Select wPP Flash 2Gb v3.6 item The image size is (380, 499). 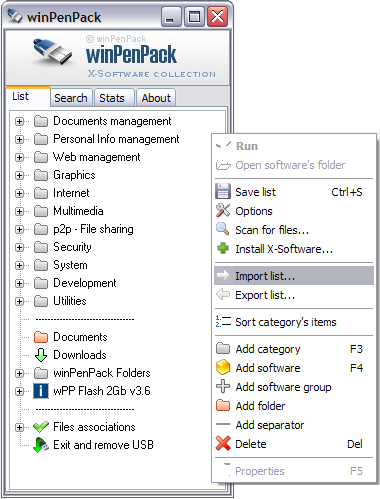(102, 391)
